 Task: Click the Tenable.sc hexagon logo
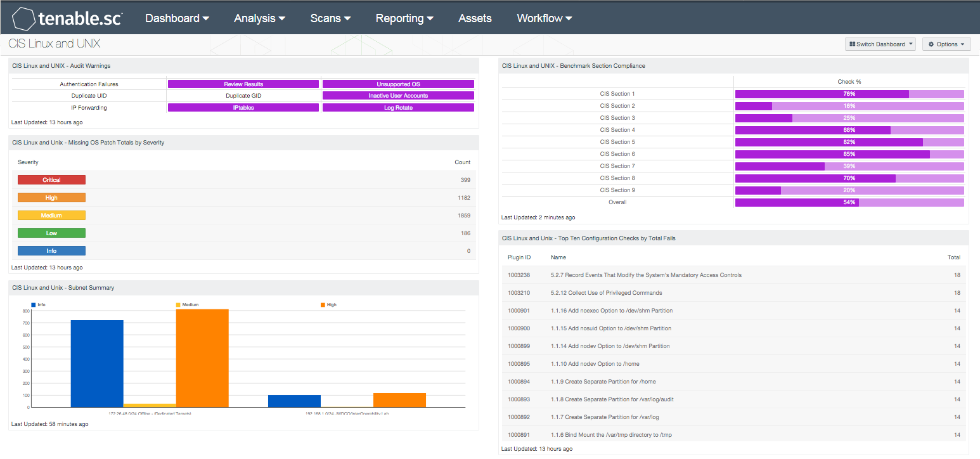[x=23, y=19]
